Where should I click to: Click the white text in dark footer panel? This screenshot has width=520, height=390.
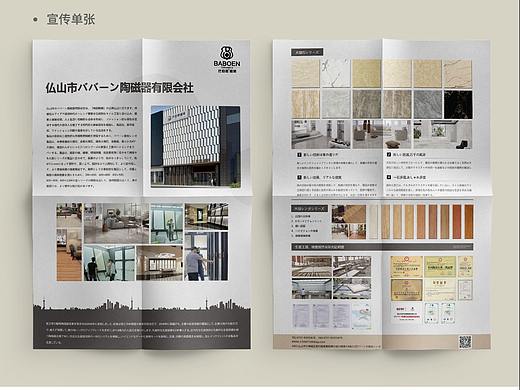(142, 332)
